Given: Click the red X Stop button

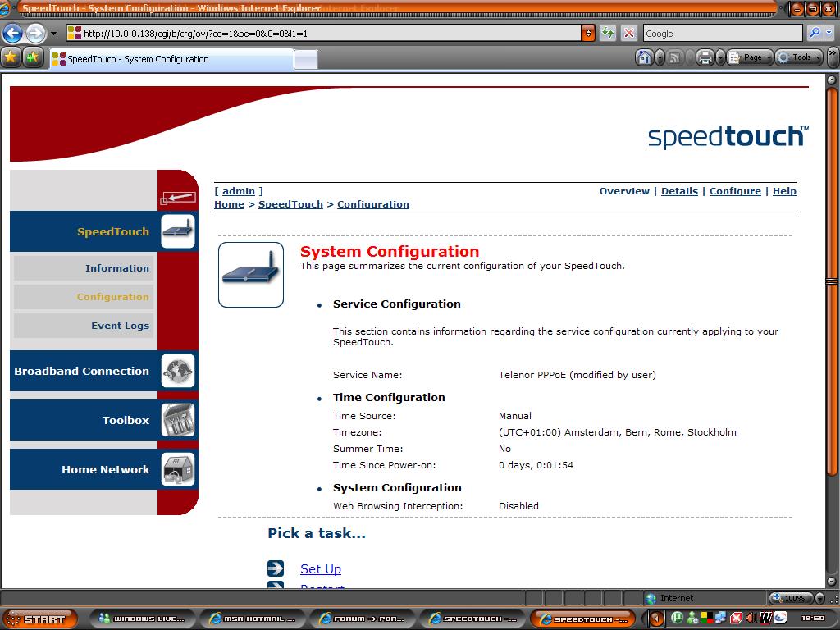Looking at the screenshot, I should click(x=629, y=33).
